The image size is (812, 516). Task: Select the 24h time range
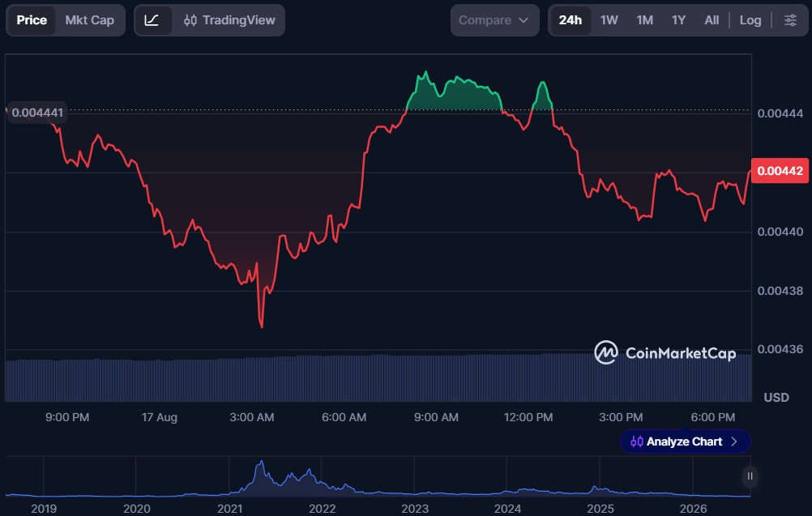point(571,20)
